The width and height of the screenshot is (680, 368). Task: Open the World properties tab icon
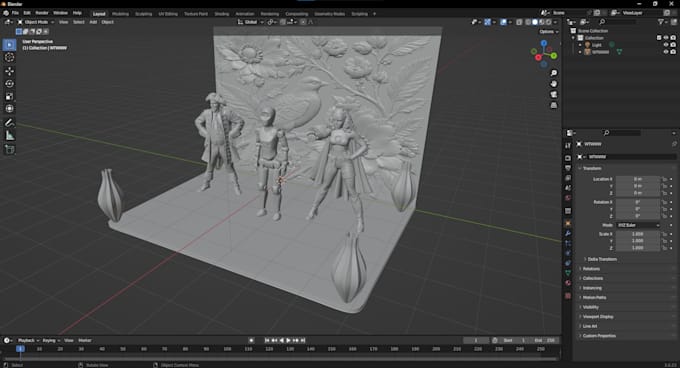click(x=568, y=198)
